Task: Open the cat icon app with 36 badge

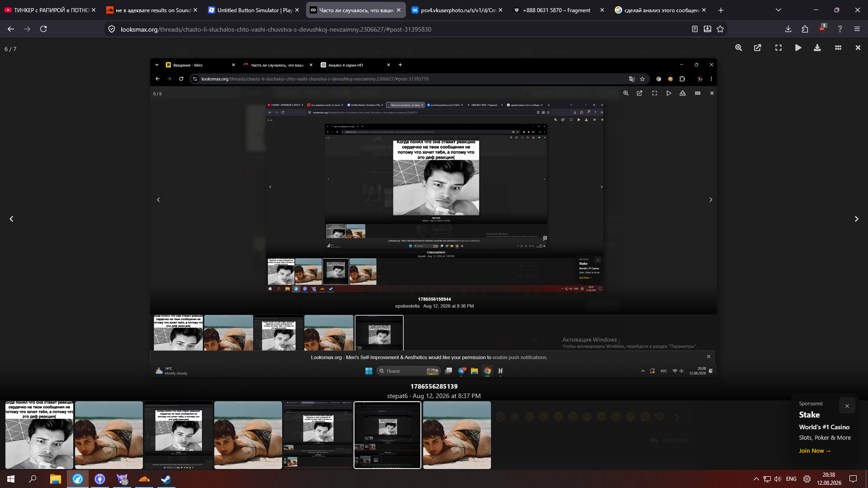Action: [x=122, y=479]
